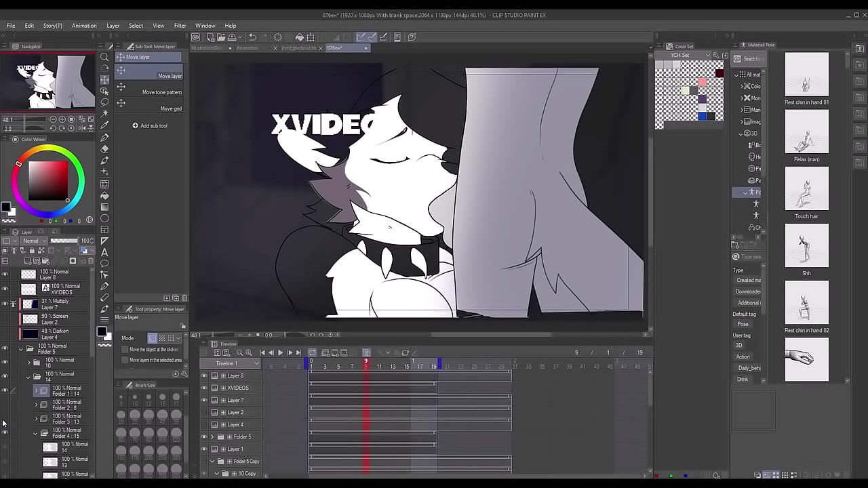Image resolution: width=868 pixels, height=488 pixels.
Task: Toggle loop play in Timeline
Action: point(312,352)
